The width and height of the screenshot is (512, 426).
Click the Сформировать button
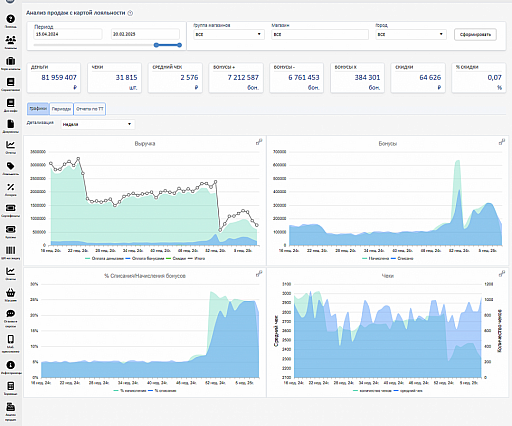coord(475,35)
